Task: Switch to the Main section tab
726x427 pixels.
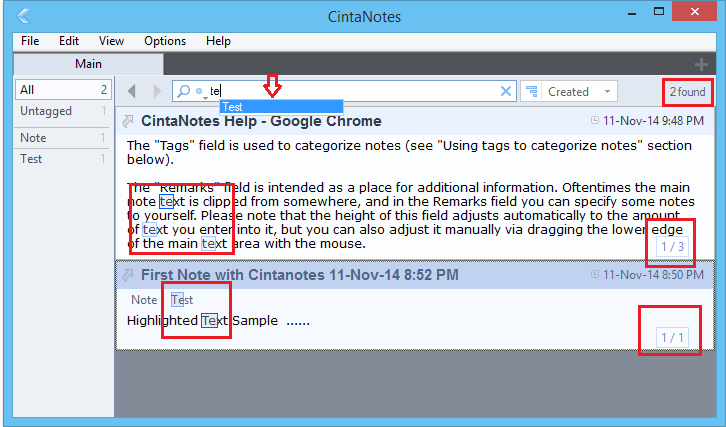Action: (88, 64)
